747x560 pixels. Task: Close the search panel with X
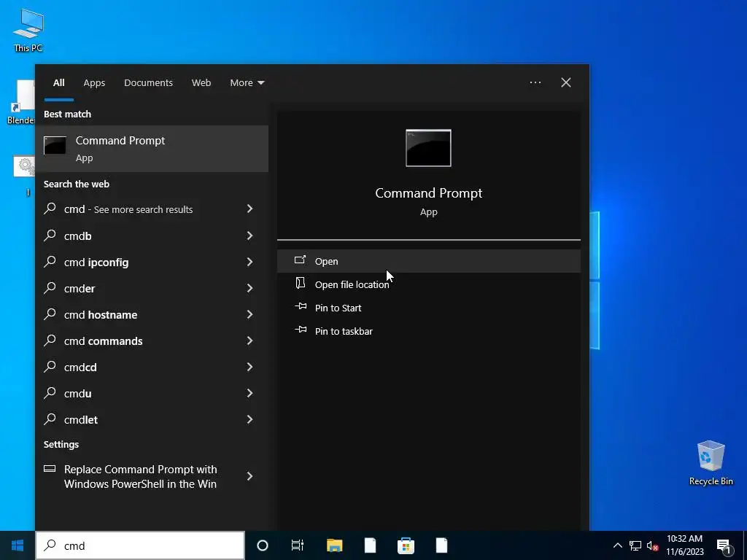[x=566, y=82]
